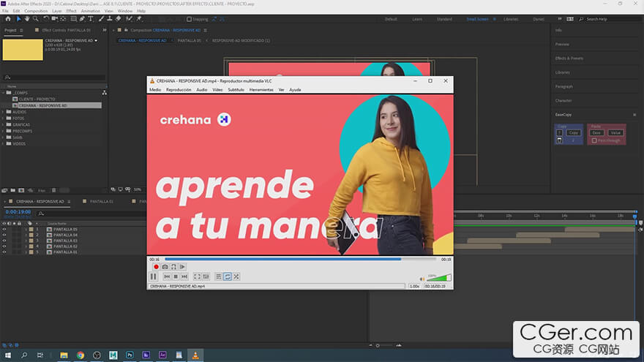Select the Zoom magnifier tool
The image size is (644, 362).
coord(36,19)
